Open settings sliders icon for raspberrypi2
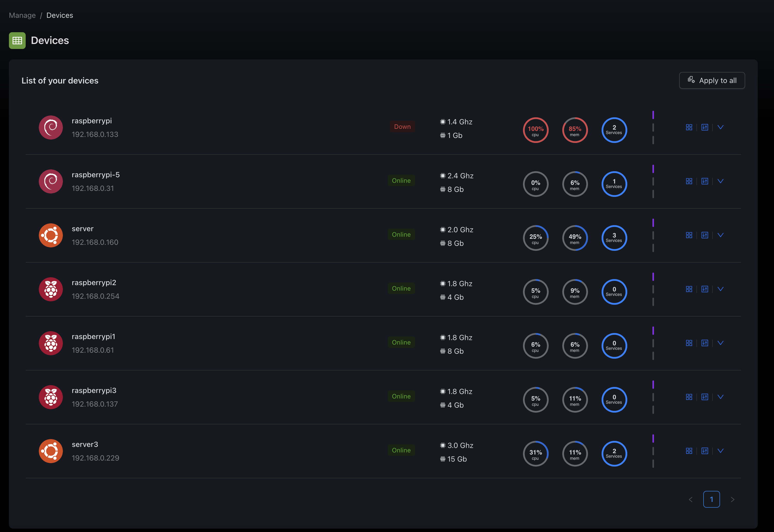This screenshot has width=774, height=532. pyautogui.click(x=704, y=289)
